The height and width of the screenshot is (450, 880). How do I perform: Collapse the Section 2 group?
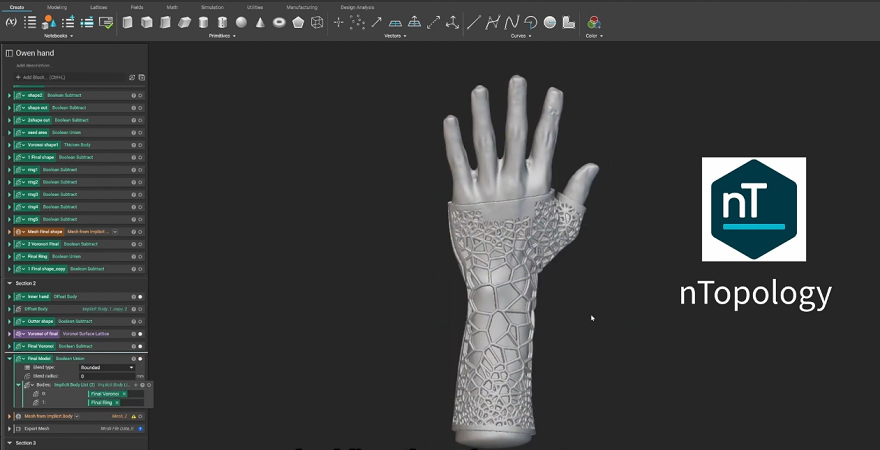9,283
